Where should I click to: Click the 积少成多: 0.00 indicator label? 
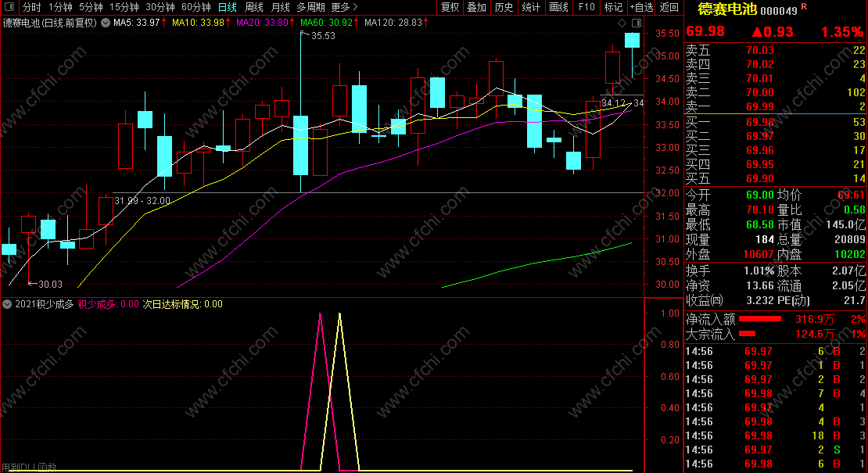pos(108,304)
